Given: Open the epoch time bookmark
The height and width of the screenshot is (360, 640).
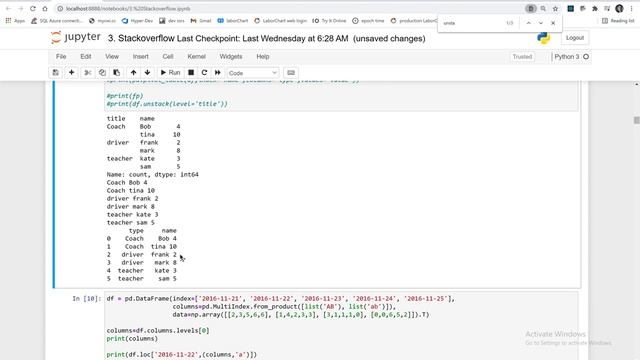Looking at the screenshot, I should pyautogui.click(x=368, y=21).
